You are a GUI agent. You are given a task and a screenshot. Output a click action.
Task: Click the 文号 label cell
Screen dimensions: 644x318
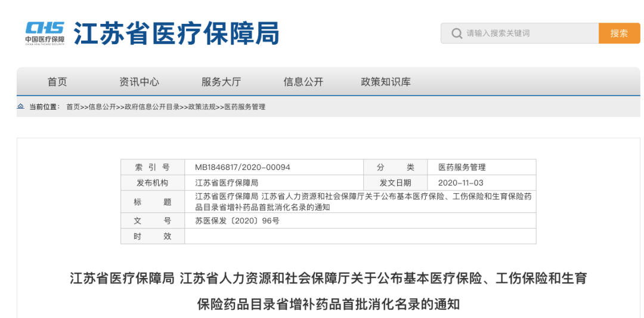(x=153, y=221)
